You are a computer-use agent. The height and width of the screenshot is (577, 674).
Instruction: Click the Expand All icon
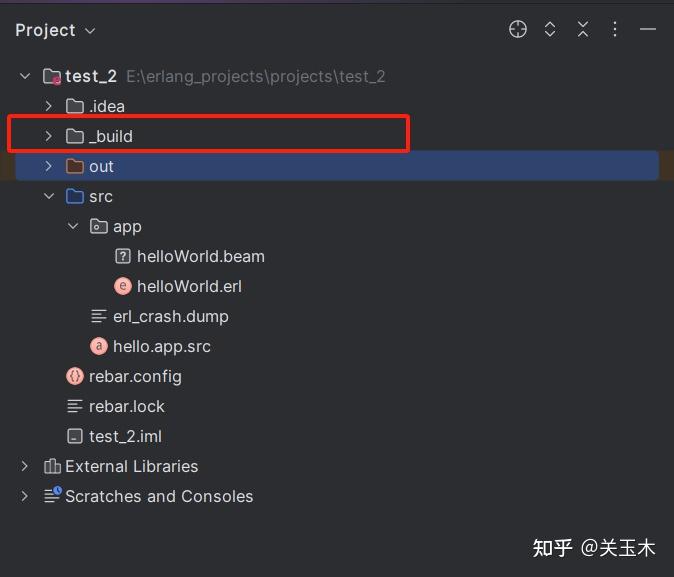[550, 30]
